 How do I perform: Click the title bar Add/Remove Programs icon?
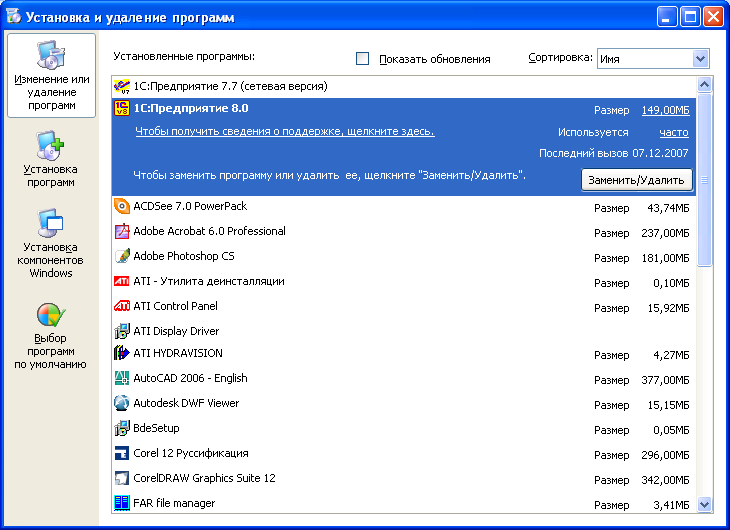point(14,16)
